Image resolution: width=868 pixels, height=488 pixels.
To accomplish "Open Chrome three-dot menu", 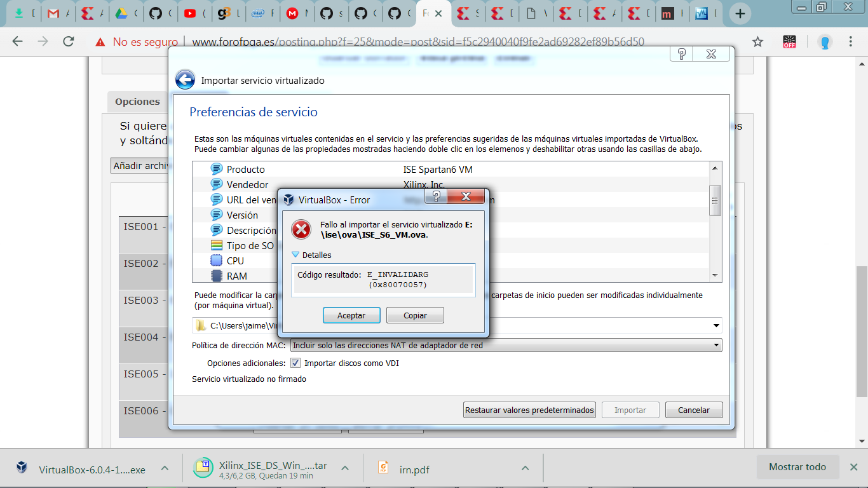I will click(851, 42).
